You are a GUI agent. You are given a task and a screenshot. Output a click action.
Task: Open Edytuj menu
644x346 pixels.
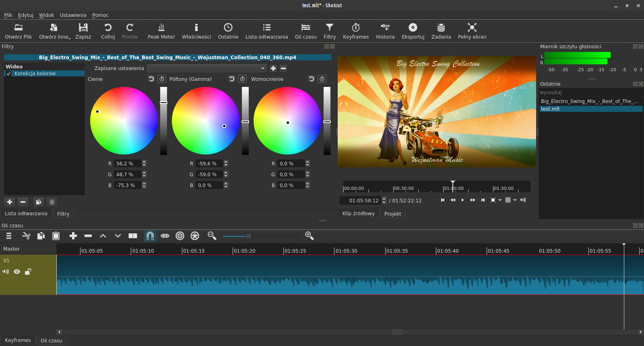(x=26, y=15)
